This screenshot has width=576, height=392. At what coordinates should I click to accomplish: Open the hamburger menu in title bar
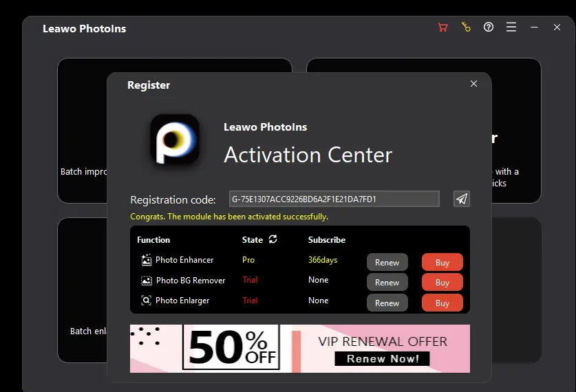(x=511, y=27)
